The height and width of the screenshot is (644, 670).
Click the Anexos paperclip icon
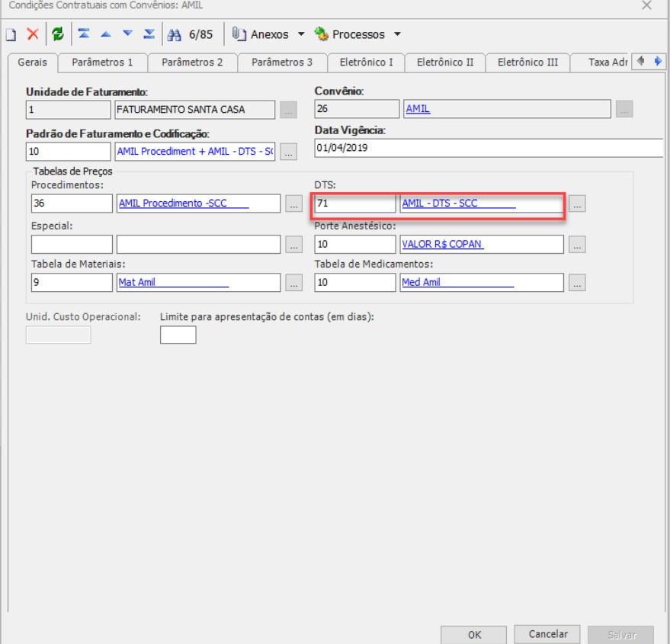point(239,34)
